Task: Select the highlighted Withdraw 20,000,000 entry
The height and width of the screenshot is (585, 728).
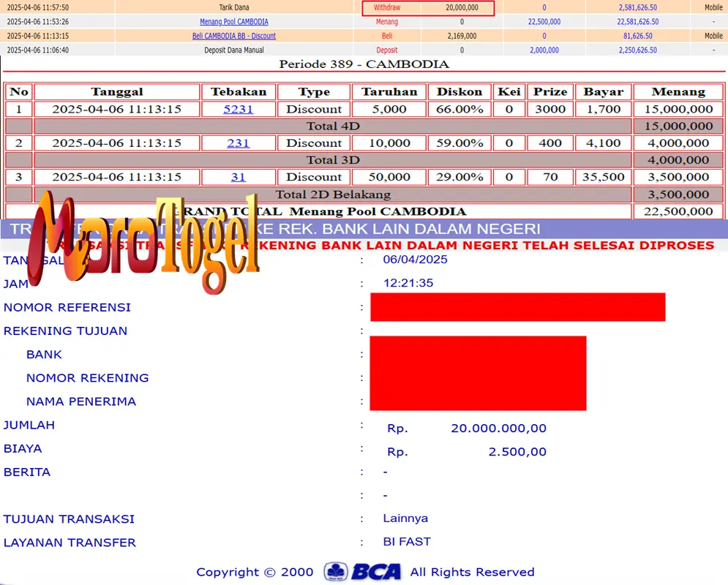Action: (428, 7)
